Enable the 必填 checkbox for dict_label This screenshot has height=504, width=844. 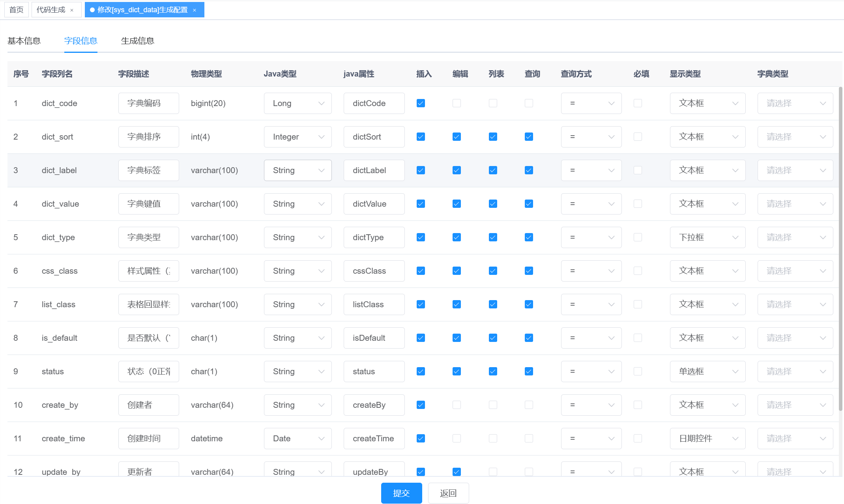tap(638, 170)
